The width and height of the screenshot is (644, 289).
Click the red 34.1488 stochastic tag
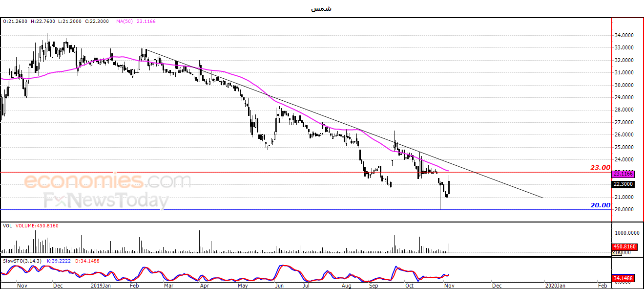coord(623,279)
